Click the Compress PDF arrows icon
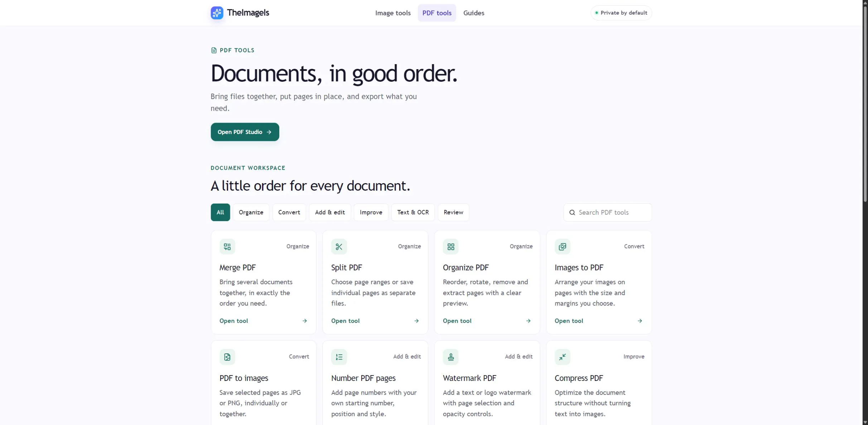This screenshot has height=425, width=868. (563, 357)
